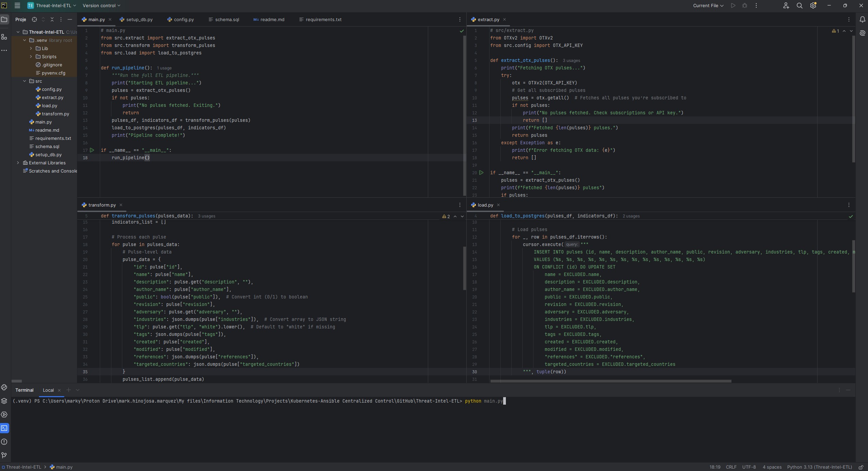Viewport: 868px width, 471px height.
Task: Open the Notifications bell
Action: coord(863,19)
